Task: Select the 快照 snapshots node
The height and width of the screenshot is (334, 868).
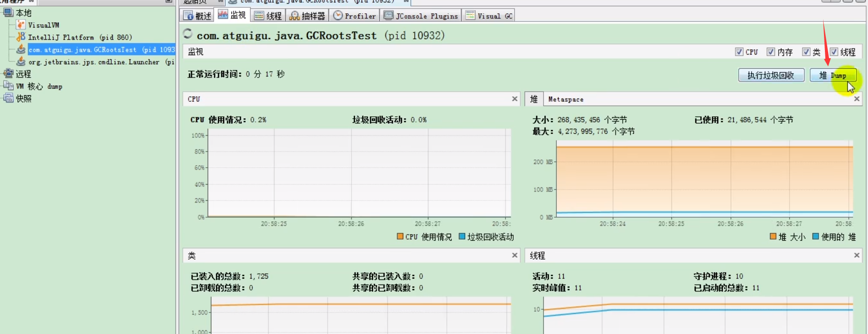Action: pyautogui.click(x=17, y=98)
